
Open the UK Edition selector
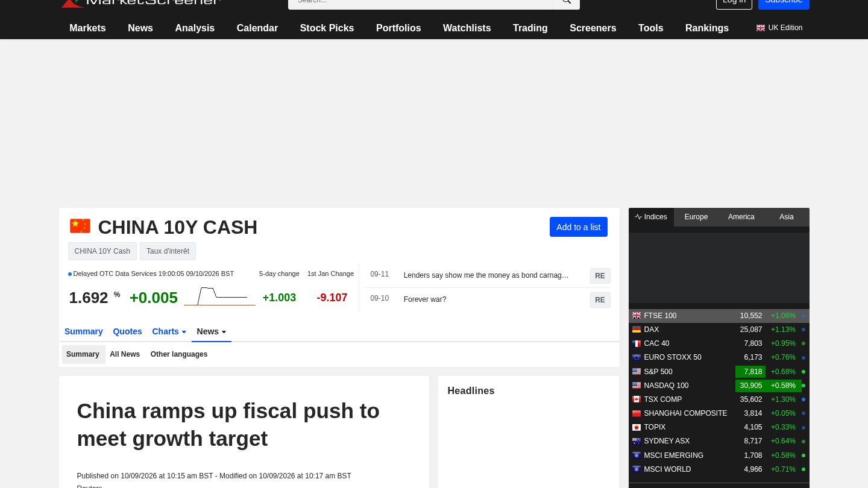pyautogui.click(x=779, y=28)
